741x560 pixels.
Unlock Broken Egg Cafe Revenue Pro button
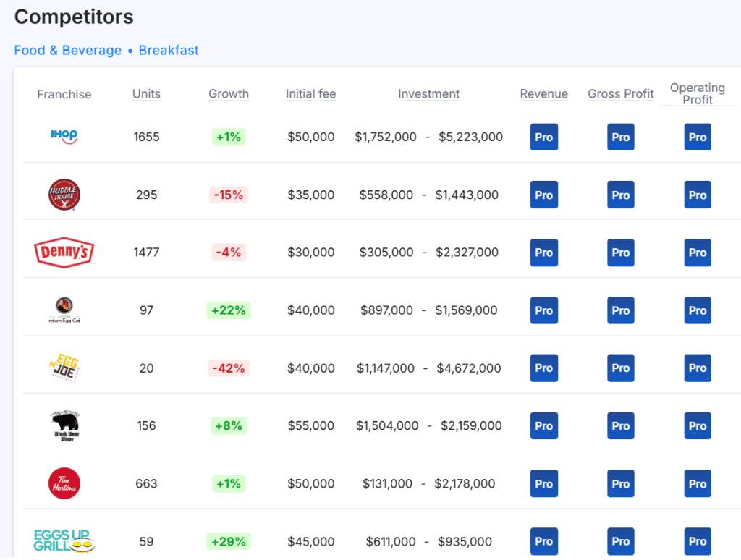tap(544, 310)
